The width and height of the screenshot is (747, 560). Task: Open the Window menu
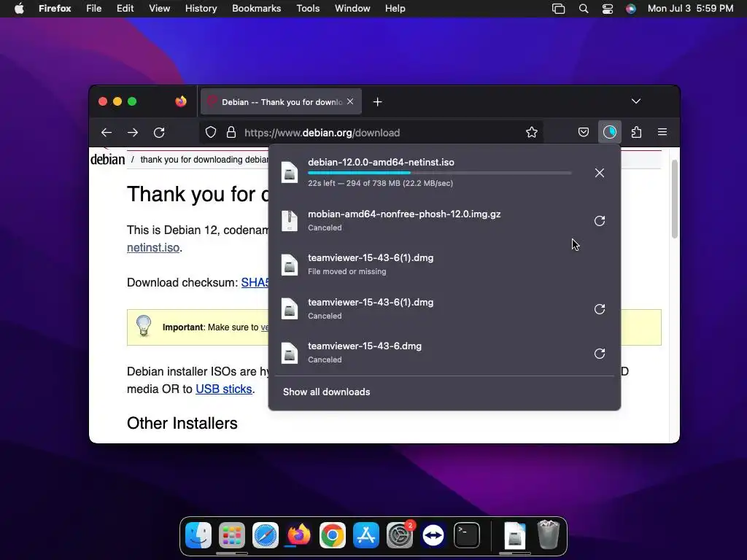(x=352, y=9)
